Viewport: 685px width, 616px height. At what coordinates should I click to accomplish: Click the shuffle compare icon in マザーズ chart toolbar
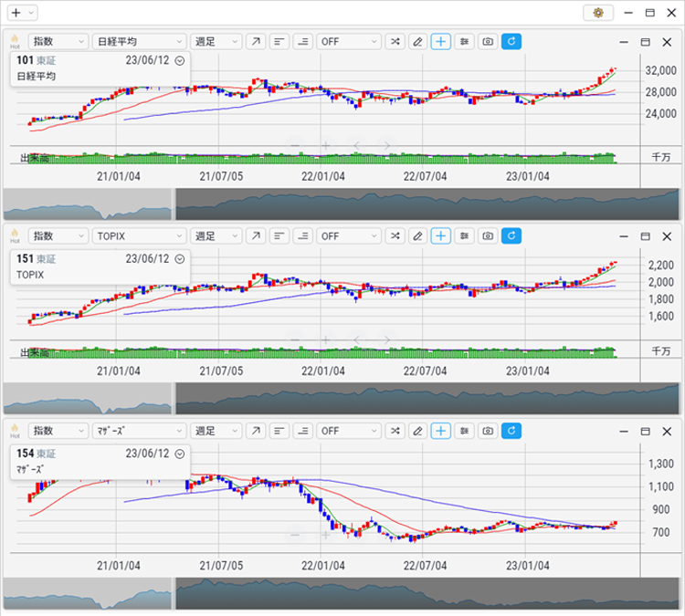coord(395,431)
